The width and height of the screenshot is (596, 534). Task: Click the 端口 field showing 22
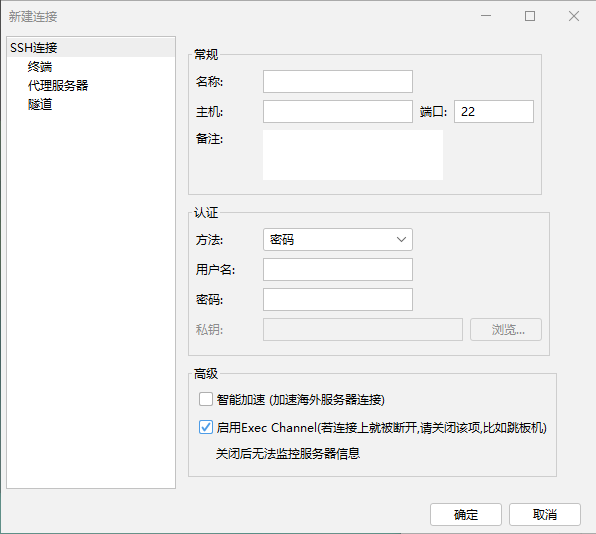[493, 111]
